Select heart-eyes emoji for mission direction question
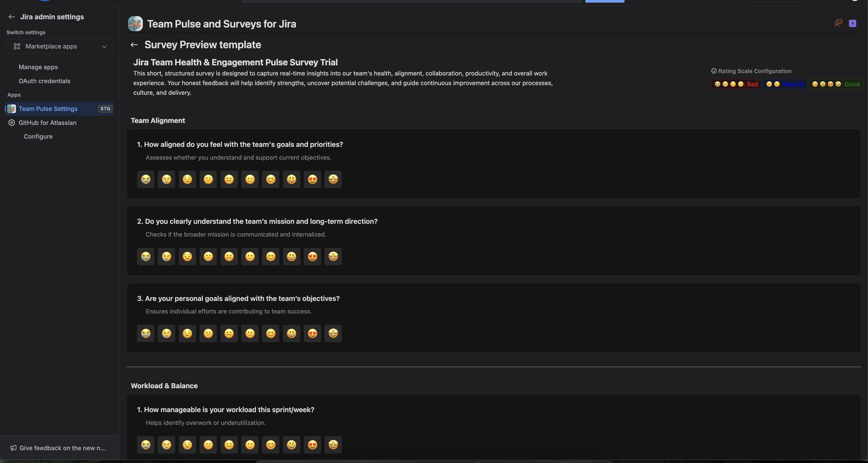Screen dimensions: 868x463 (x=312, y=257)
